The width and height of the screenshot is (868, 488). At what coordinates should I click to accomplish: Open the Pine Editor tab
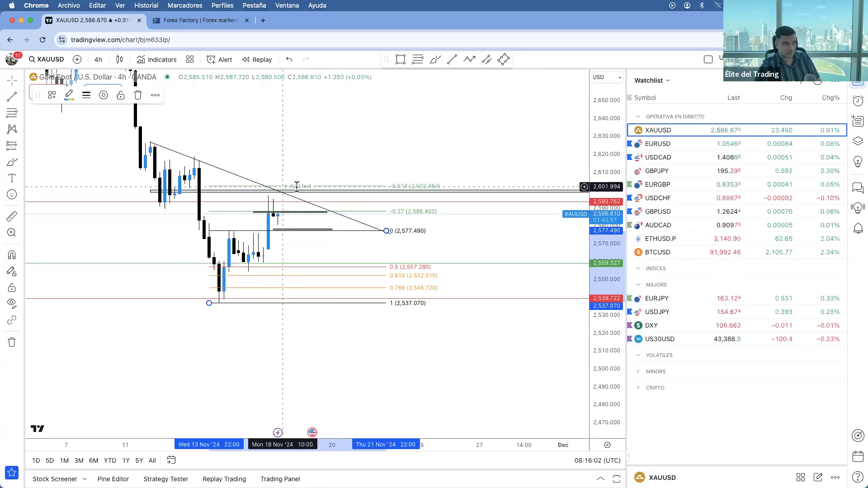click(113, 479)
